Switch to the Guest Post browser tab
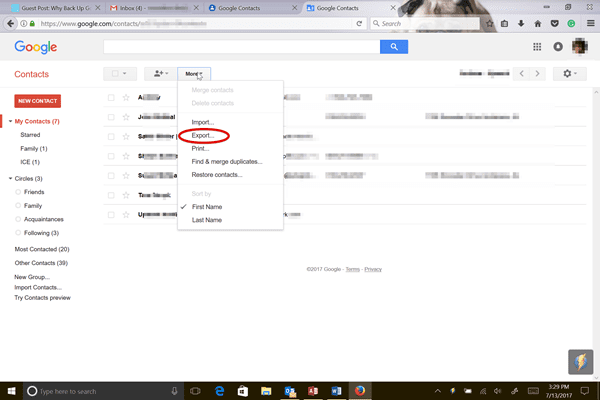 55,8
